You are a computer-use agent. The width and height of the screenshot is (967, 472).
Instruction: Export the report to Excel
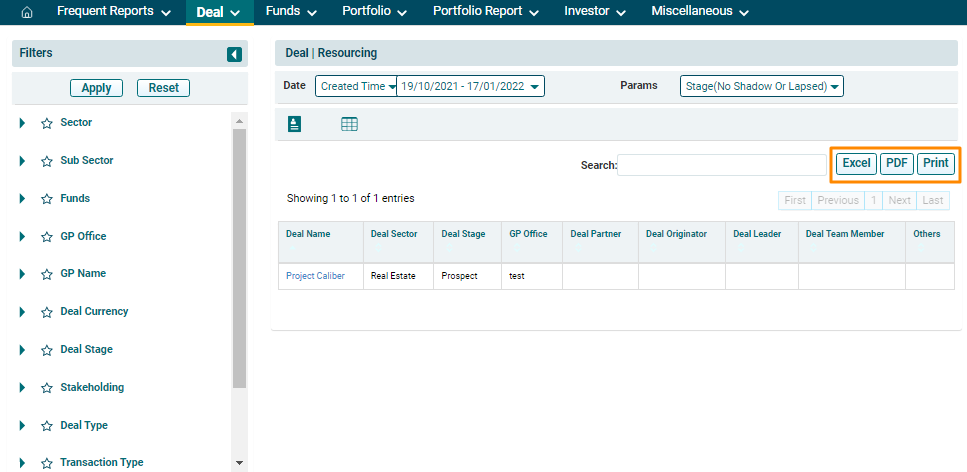tap(856, 163)
